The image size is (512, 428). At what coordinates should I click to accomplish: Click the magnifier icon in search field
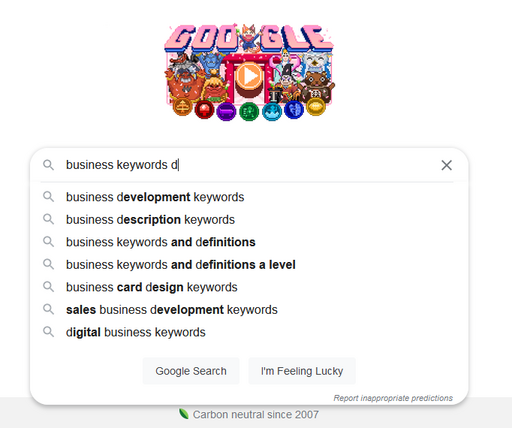tap(49, 165)
